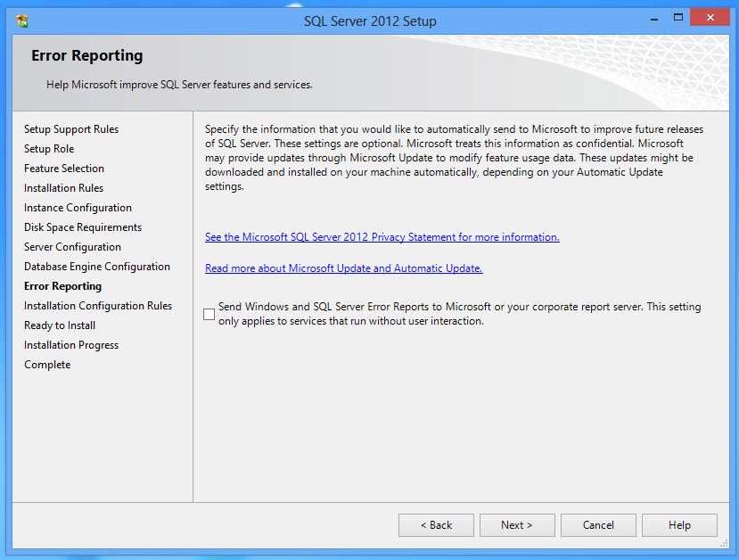
Task: Select the Installation Rules step
Action: click(x=63, y=188)
